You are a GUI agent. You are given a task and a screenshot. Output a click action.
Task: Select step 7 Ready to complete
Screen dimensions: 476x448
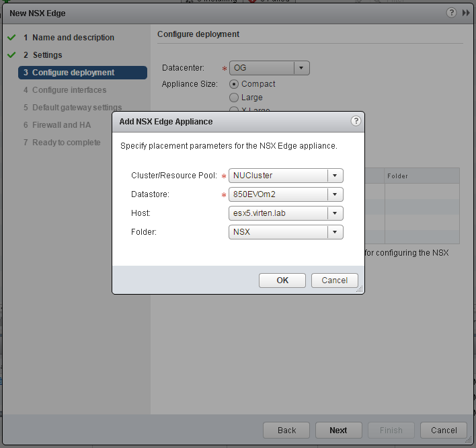click(62, 143)
